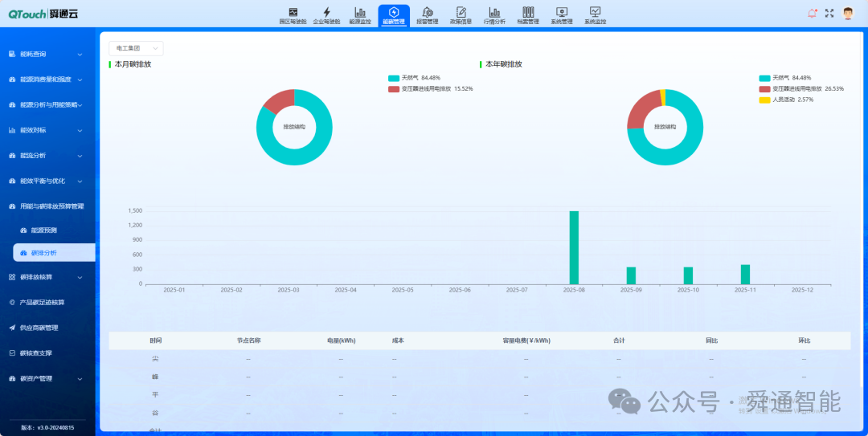Toggle fullscreen mode icon
This screenshot has height=436, width=868.
click(x=829, y=13)
